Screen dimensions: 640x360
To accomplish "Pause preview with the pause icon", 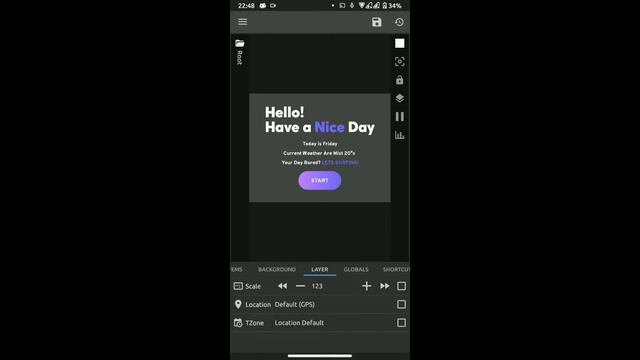I will pos(400,117).
